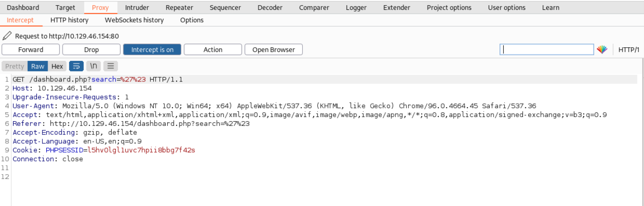Toggle show non-printable characters (\n) icon

tap(93, 66)
